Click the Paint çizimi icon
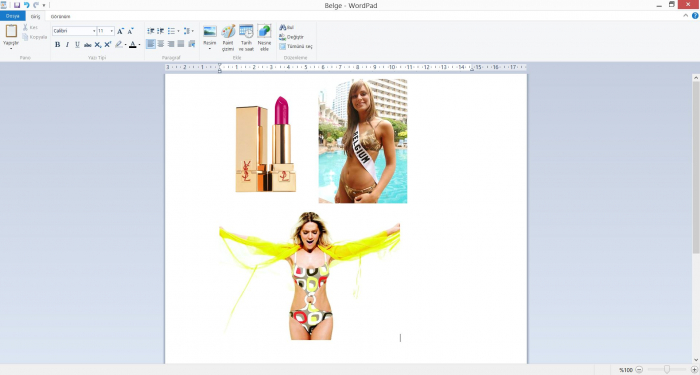Image resolution: width=700 pixels, height=375 pixels. click(x=228, y=31)
